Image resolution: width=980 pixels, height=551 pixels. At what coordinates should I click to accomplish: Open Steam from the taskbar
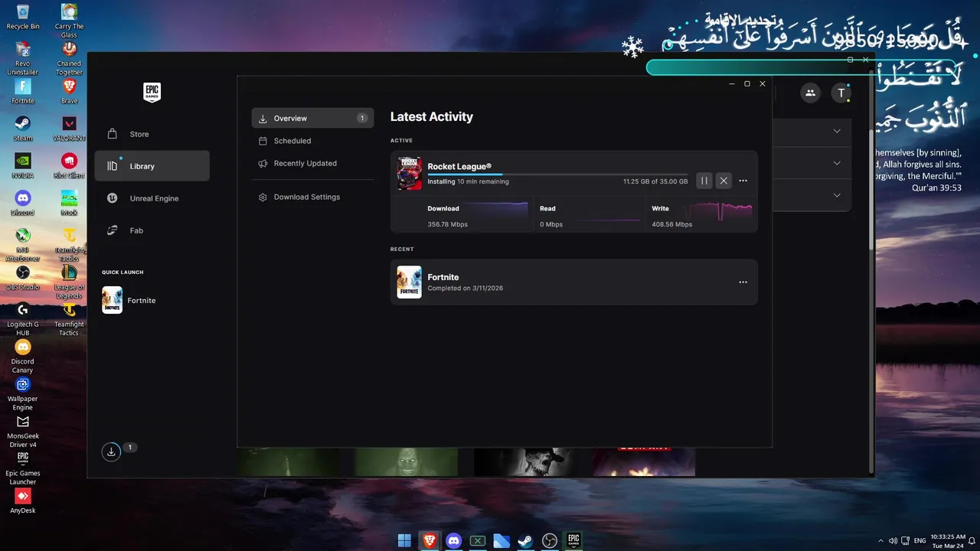pos(525,541)
